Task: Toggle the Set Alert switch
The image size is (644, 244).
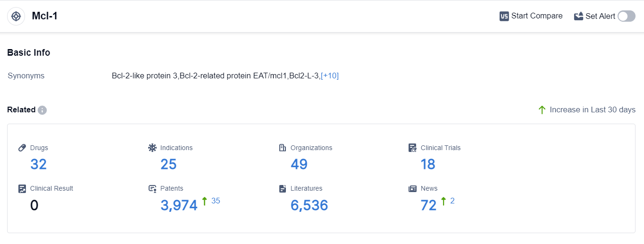Action: tap(627, 16)
